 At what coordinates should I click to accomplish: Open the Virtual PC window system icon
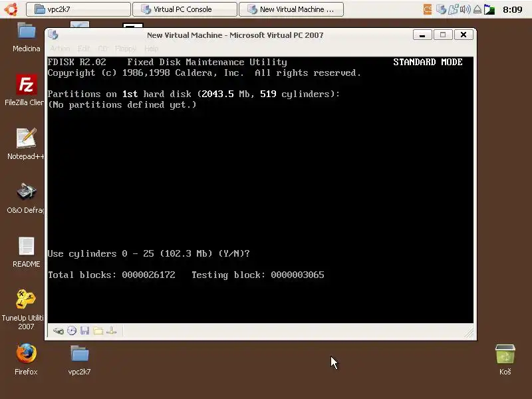pos(53,35)
